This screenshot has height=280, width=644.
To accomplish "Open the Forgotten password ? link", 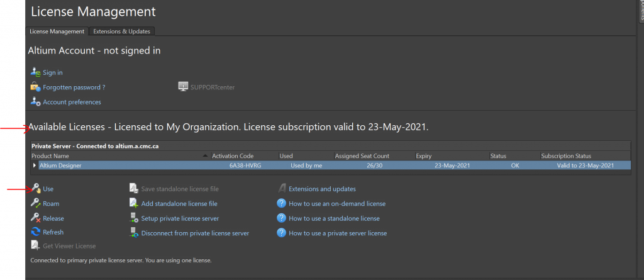I will [x=74, y=87].
